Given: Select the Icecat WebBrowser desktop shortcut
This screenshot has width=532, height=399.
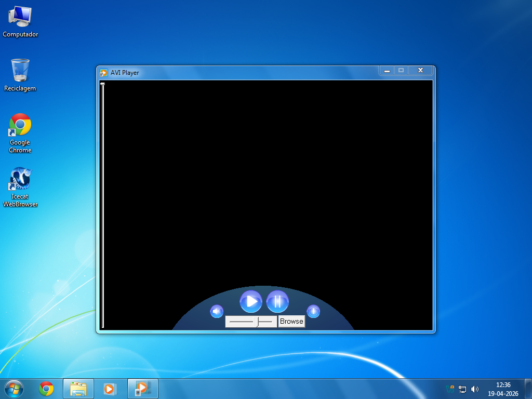Looking at the screenshot, I should point(20,187).
